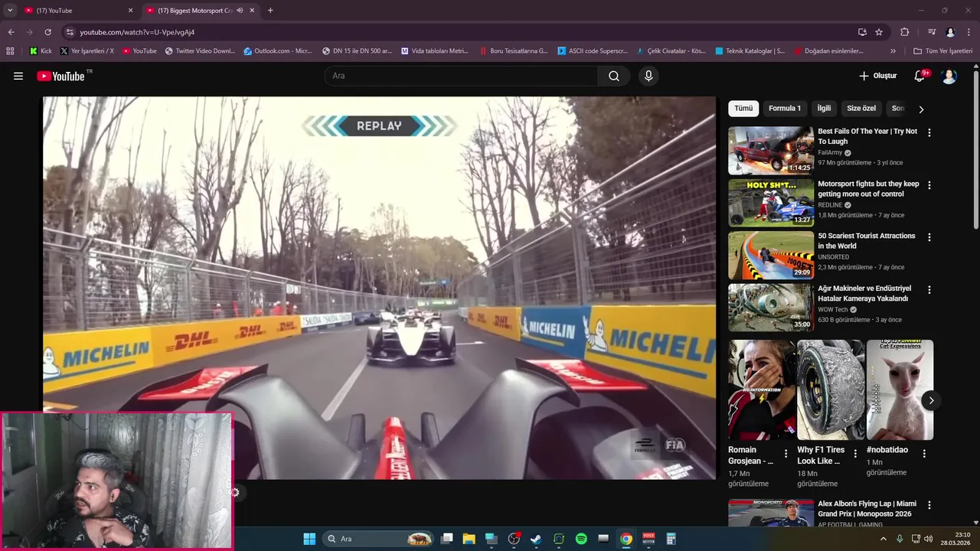Start voice search with the microphone
The width and height of the screenshot is (980, 551).
click(648, 76)
